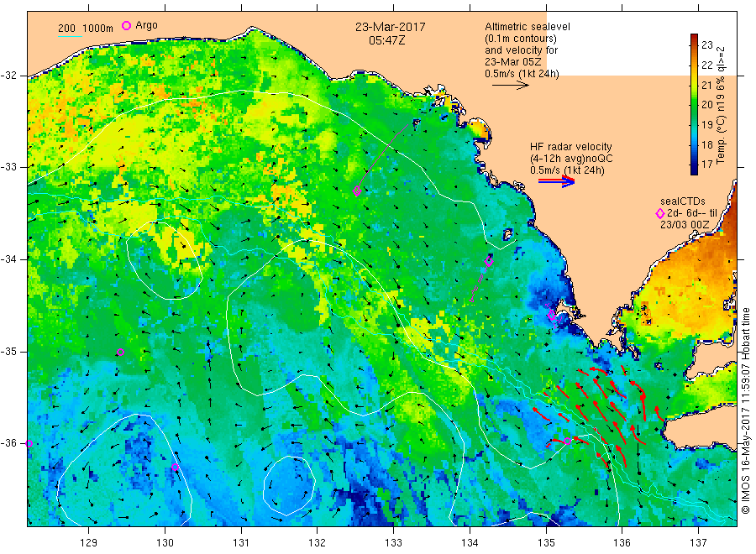756x554 pixels.
Task: Select the seal CTD diamond near 135.1E, 34.6S
Action: click(x=552, y=315)
